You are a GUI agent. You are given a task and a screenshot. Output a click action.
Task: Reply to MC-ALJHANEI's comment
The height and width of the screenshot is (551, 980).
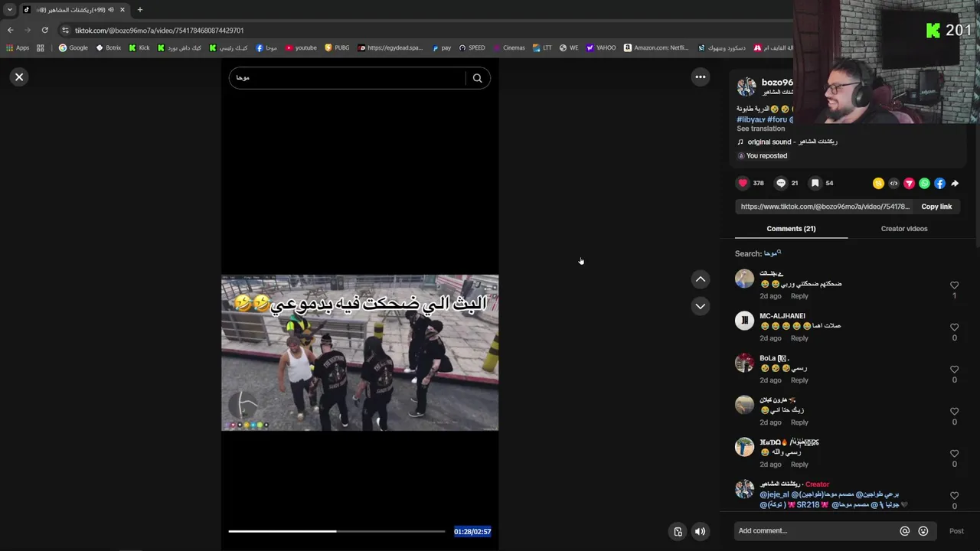(x=799, y=338)
